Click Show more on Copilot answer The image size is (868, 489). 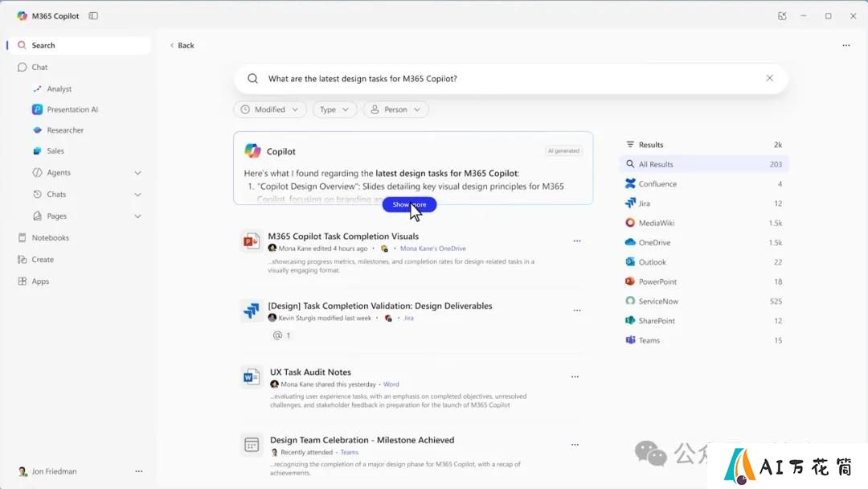point(409,204)
